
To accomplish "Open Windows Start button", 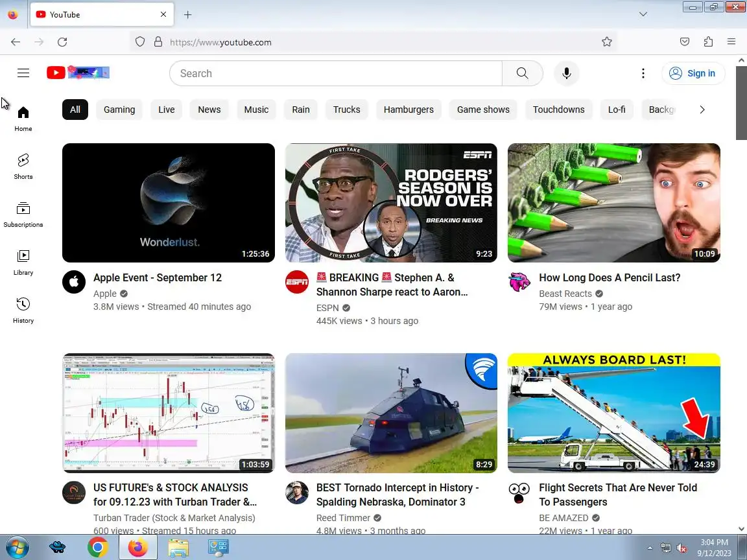I will [x=16, y=548].
